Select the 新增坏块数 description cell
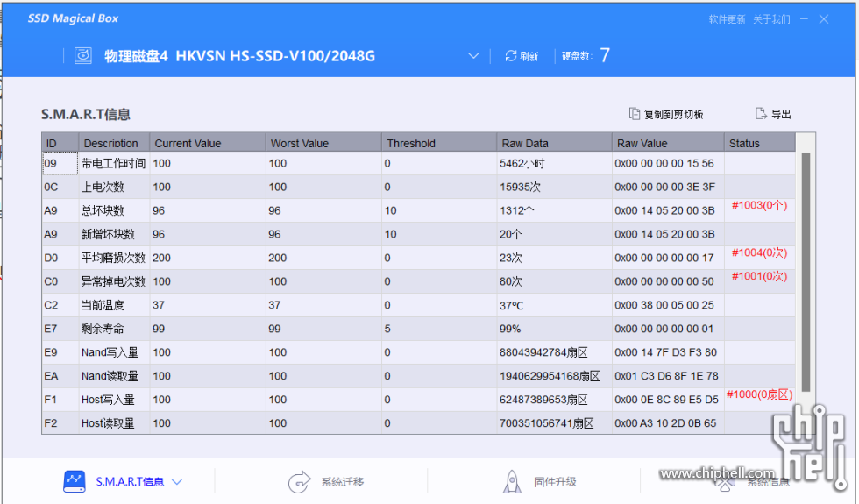859x504 pixels. pos(114,234)
